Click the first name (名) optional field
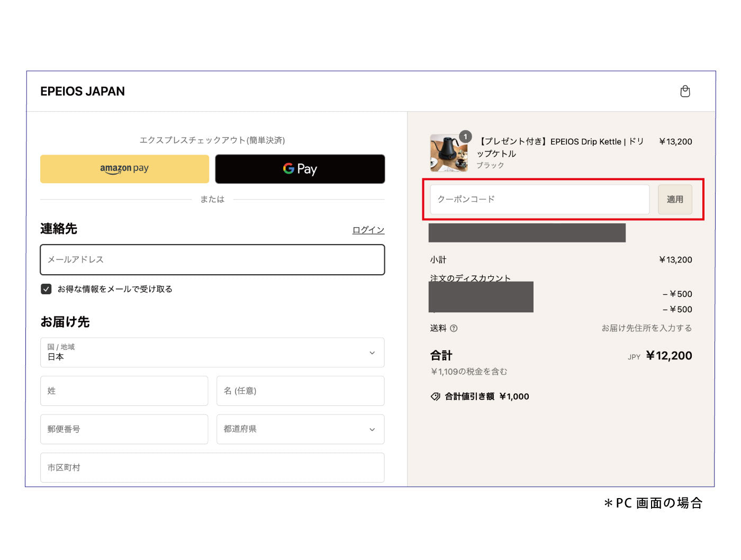 [300, 391]
